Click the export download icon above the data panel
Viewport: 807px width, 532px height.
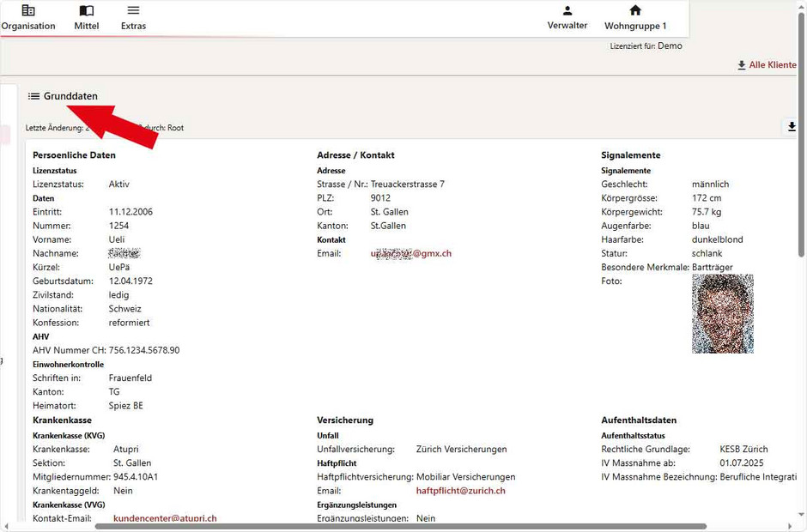coord(791,126)
